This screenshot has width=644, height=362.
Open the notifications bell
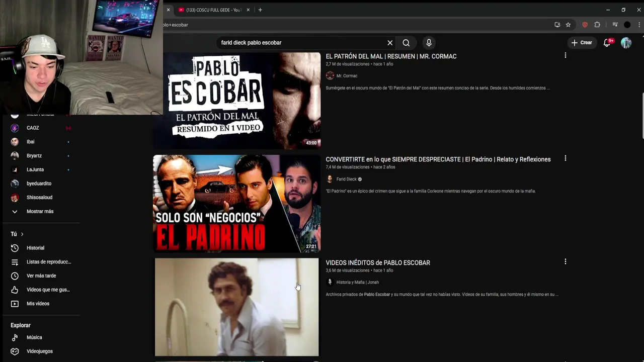point(607,43)
